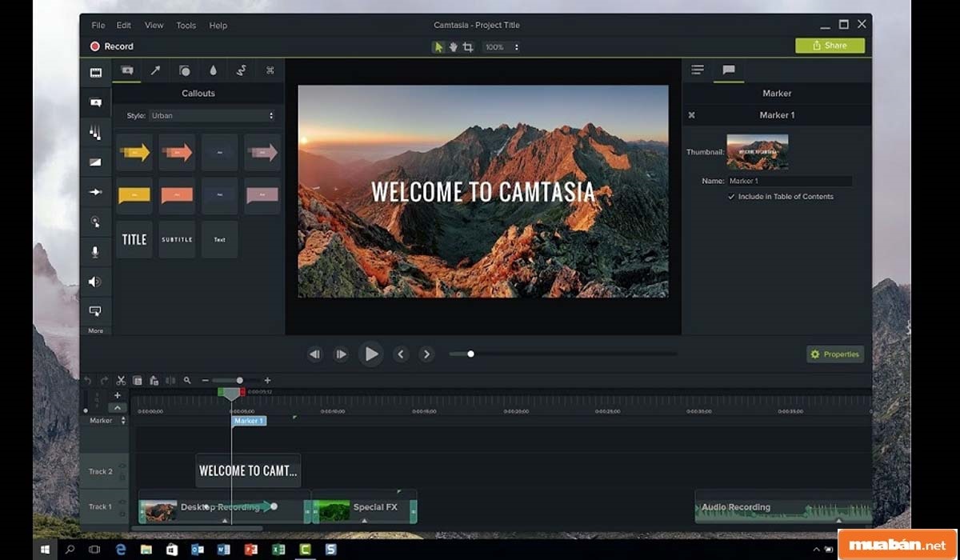
Task: Open the Edit menu
Action: point(123,26)
